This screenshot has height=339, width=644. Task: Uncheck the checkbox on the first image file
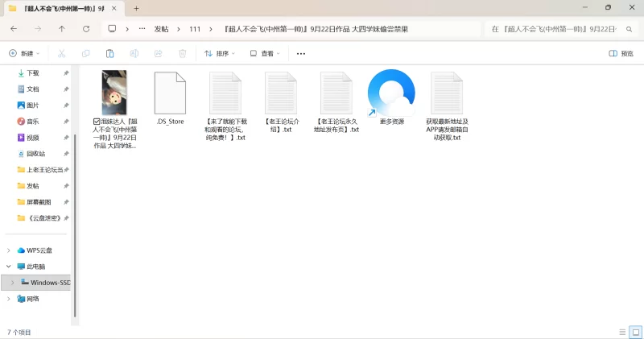coord(97,122)
